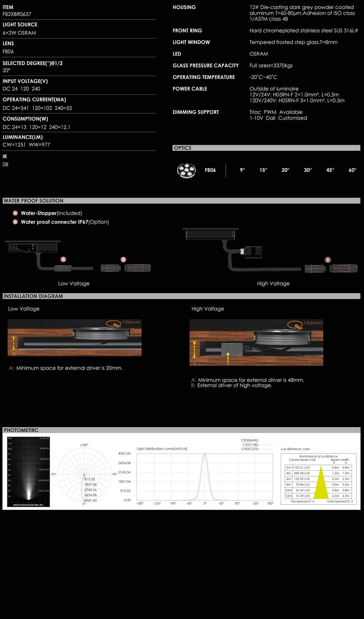The height and width of the screenshot is (619, 364).
Task: Click the A marker on the low voltage cable
Action: 63,259
